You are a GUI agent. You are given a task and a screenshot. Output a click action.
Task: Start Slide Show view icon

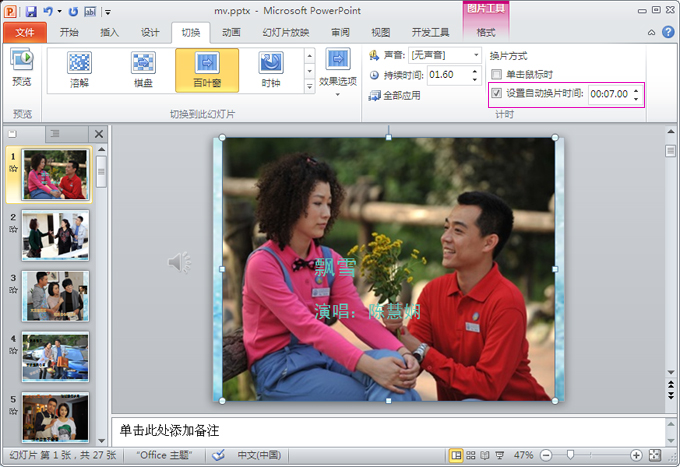click(x=500, y=455)
